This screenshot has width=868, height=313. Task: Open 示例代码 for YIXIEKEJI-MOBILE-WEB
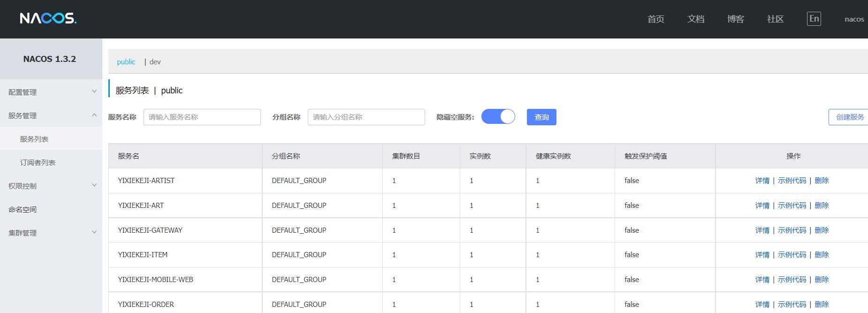(792, 279)
